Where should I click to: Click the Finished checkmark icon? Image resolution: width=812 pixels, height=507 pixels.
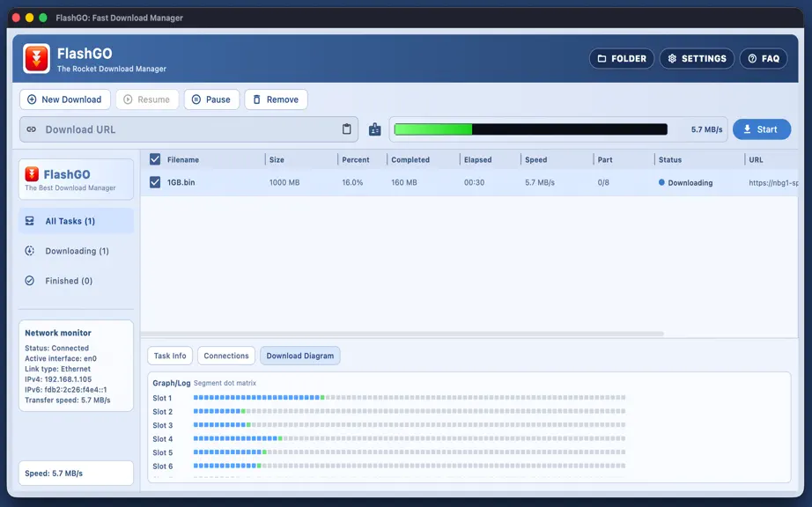click(30, 281)
